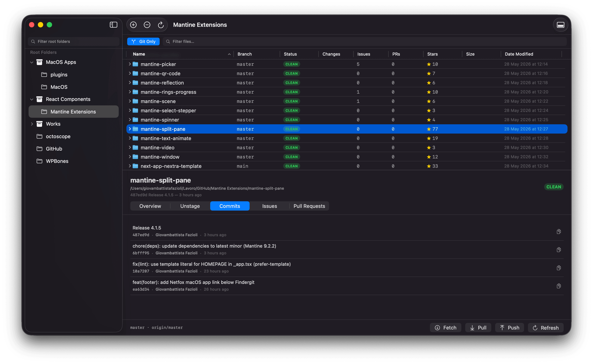Click the WPBones folder icon
Screen dimensions: 593x364
point(40,161)
